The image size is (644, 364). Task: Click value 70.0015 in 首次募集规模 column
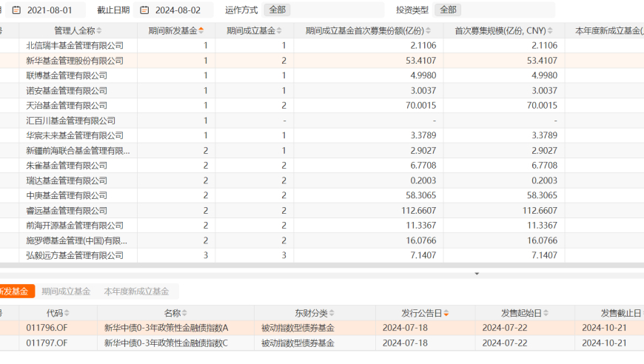click(542, 106)
